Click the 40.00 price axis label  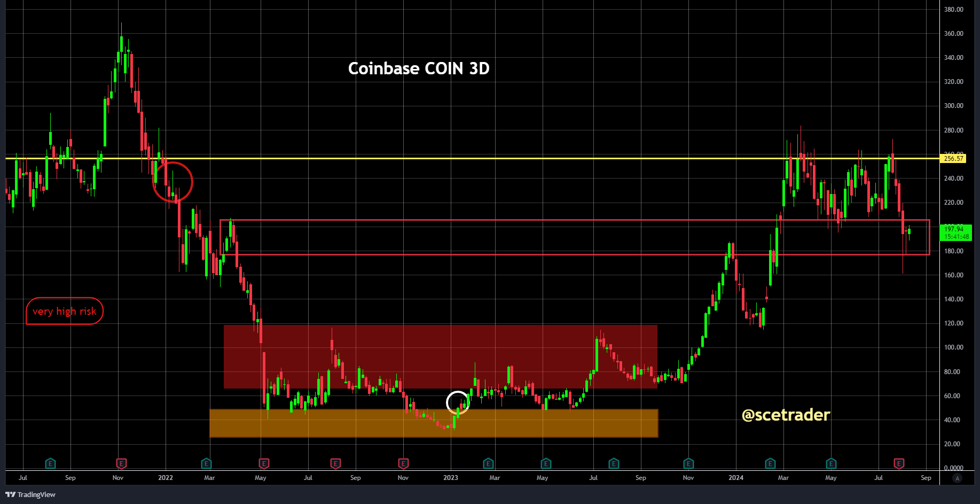click(x=952, y=420)
